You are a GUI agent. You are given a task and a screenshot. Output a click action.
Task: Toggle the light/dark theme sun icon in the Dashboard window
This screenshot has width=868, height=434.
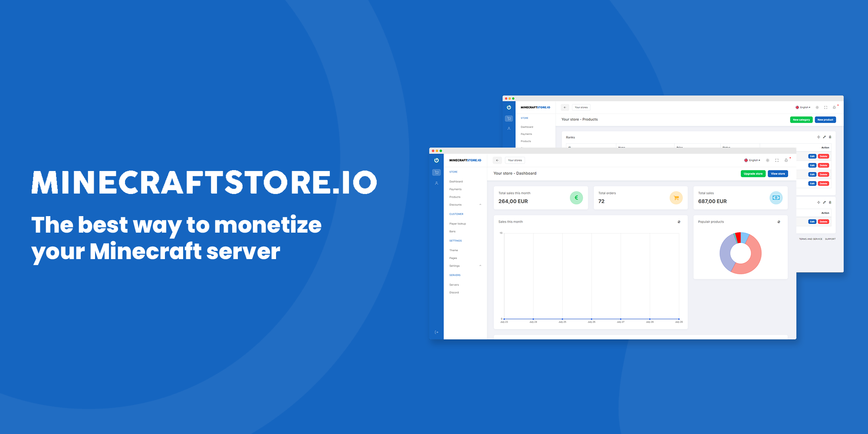tap(767, 160)
